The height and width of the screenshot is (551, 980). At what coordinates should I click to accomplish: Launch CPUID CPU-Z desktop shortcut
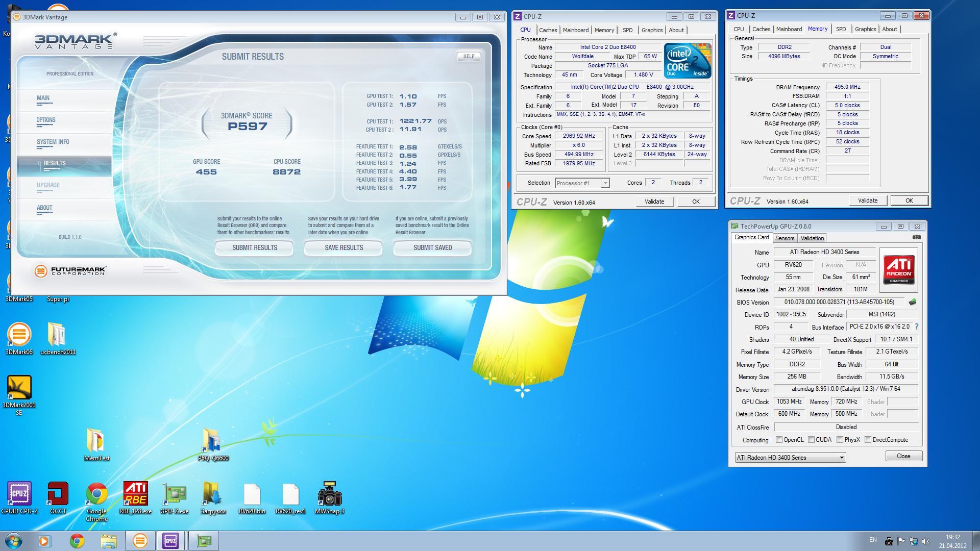tap(19, 497)
